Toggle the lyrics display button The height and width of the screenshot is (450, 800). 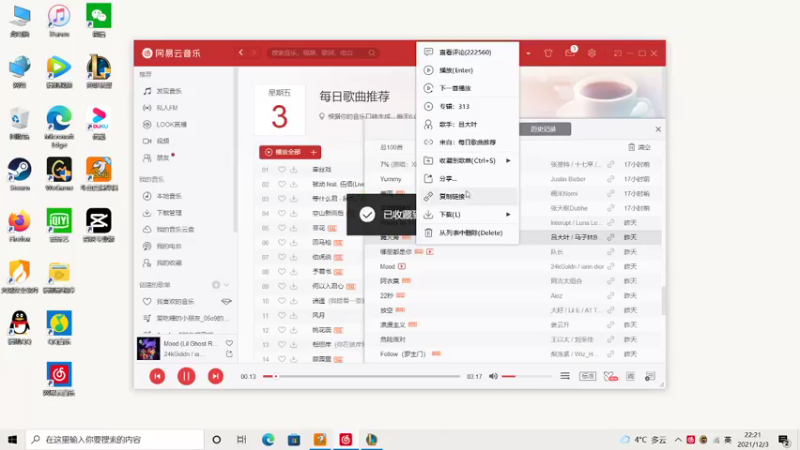[630, 376]
